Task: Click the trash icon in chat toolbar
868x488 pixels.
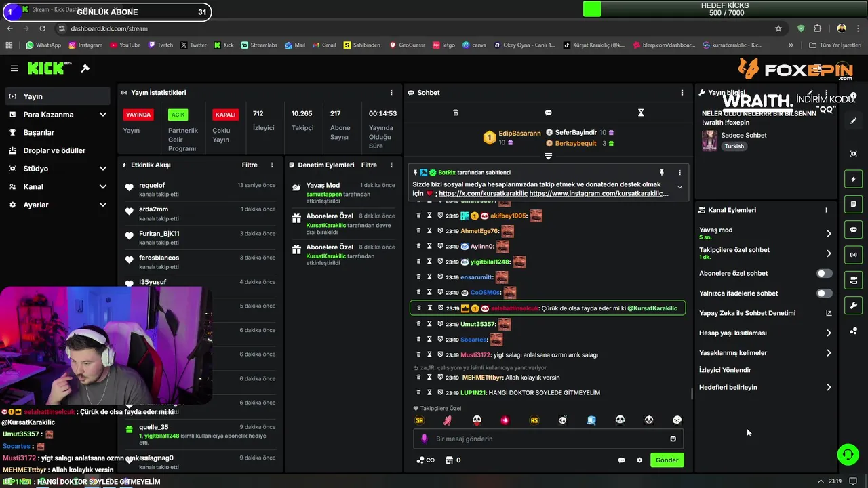Action: [x=456, y=113]
